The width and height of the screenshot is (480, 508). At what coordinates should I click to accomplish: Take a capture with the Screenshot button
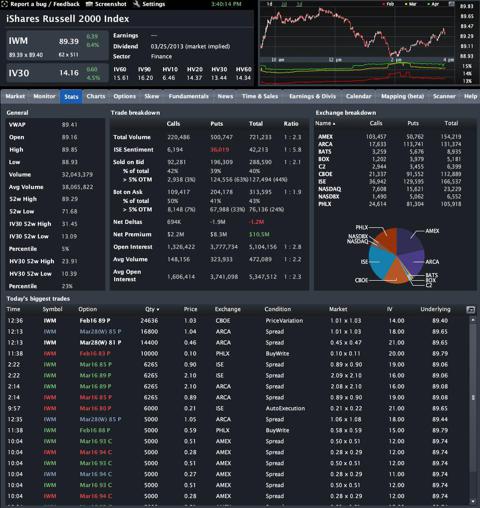point(106,4)
